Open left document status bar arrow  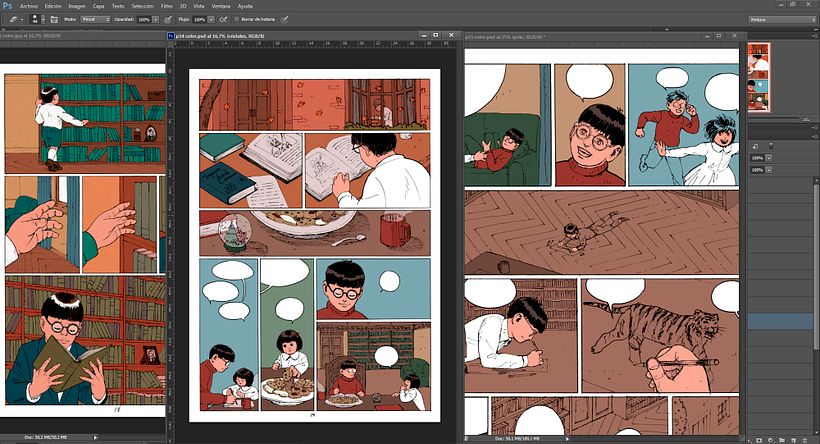95,437
